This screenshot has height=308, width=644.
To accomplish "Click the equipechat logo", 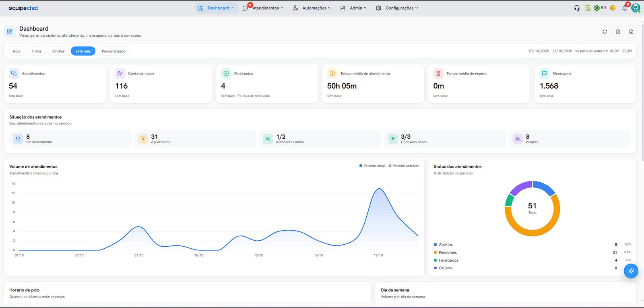I will [x=23, y=8].
